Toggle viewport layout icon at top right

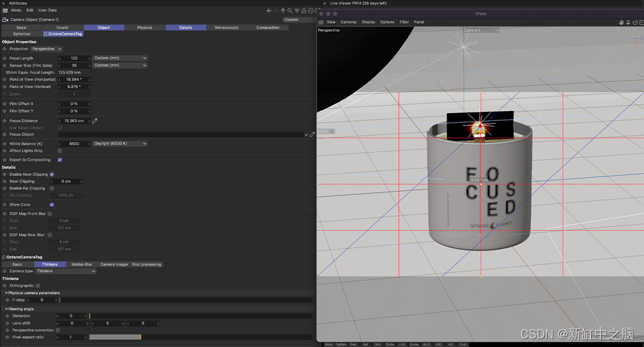click(641, 22)
